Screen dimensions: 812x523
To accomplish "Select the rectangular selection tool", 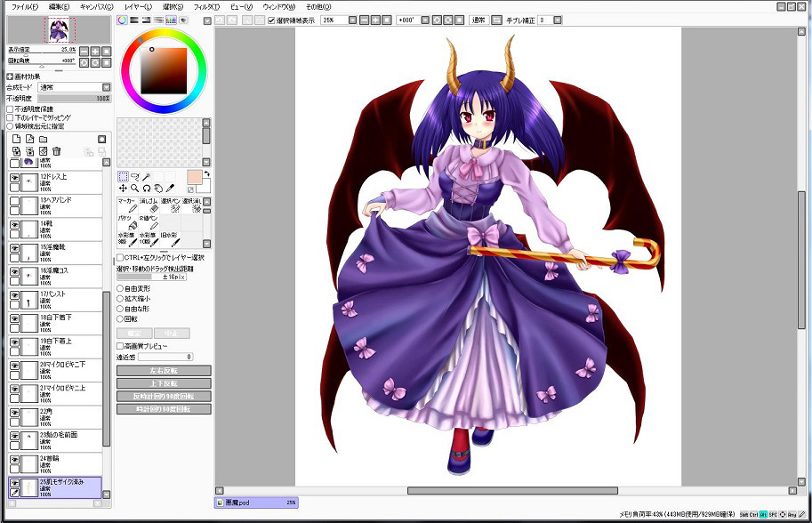I will click(123, 176).
